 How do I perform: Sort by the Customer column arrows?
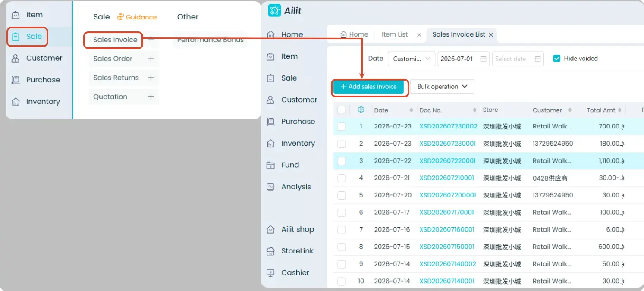[x=569, y=110]
